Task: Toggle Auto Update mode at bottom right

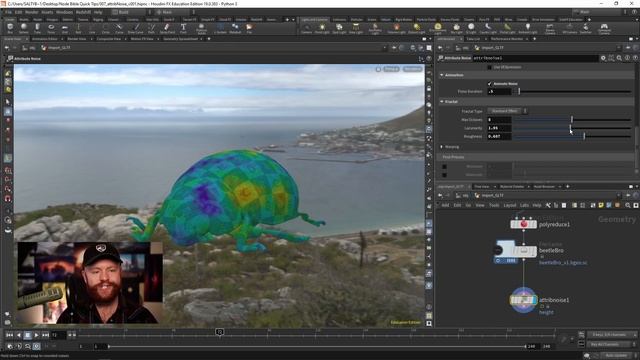Action: coord(616,356)
